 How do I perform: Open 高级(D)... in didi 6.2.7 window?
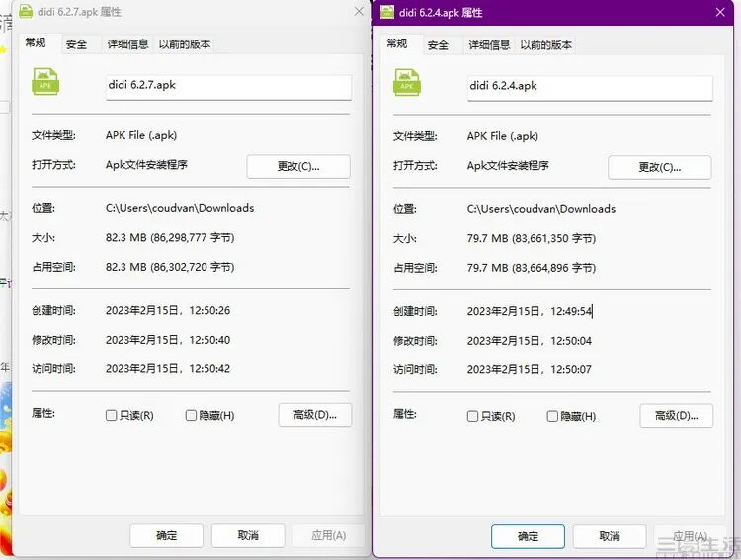tap(315, 415)
